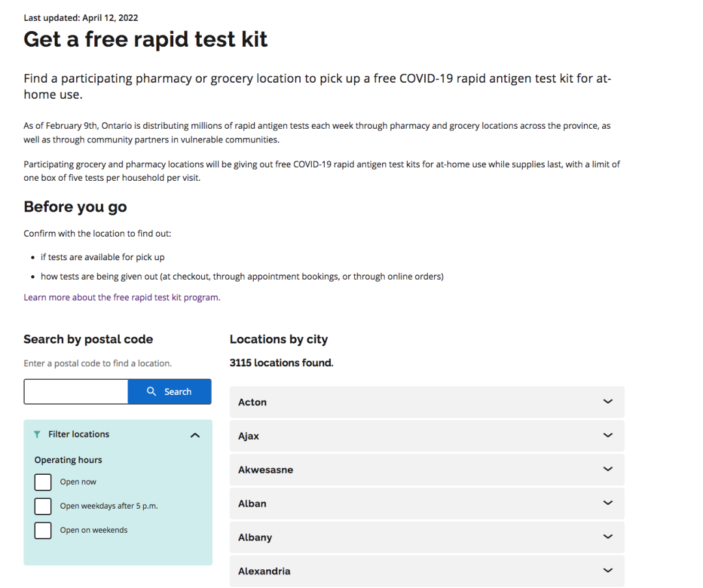Image resolution: width=703 pixels, height=588 pixels.
Task: Tick the Open on weekends checkbox
Action: click(43, 531)
